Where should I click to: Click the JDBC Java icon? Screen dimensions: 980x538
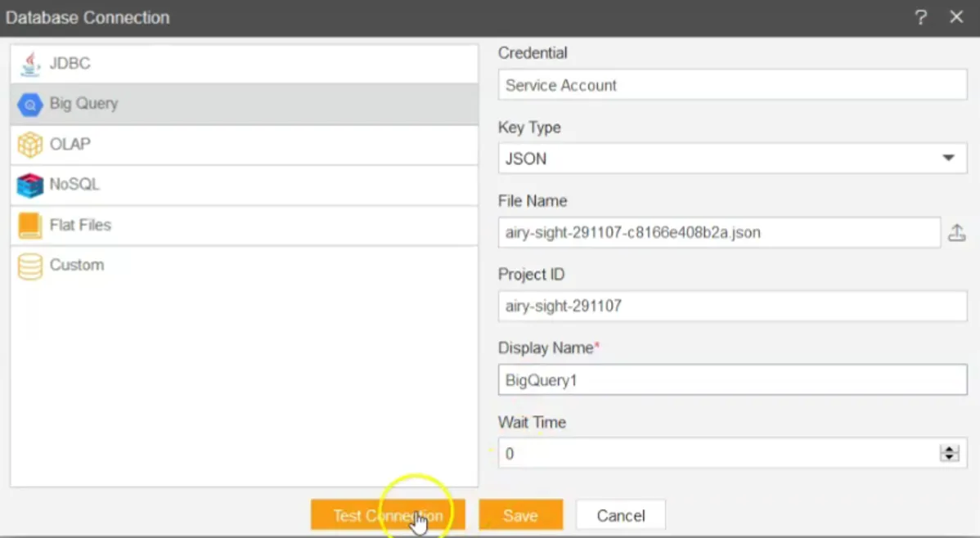[30, 64]
